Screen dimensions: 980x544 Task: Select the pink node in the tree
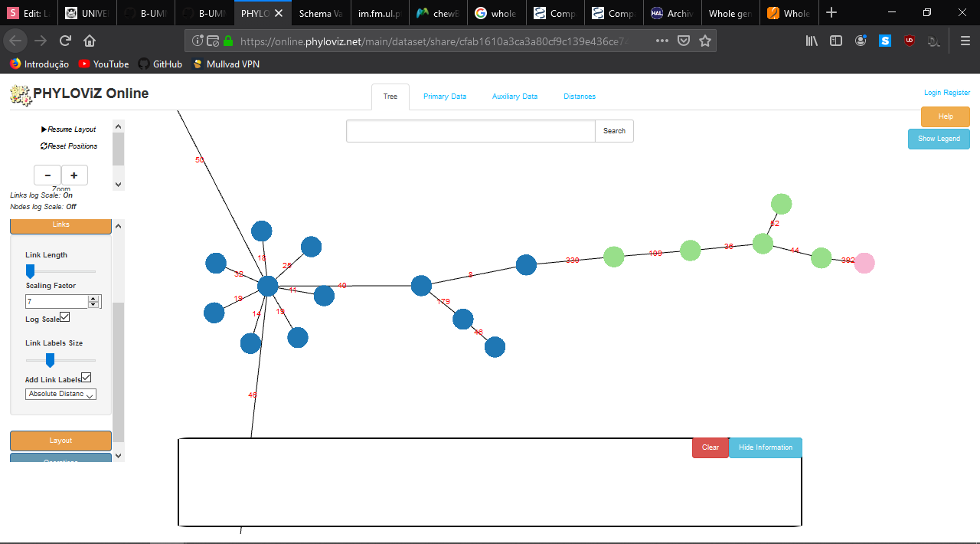tap(864, 263)
